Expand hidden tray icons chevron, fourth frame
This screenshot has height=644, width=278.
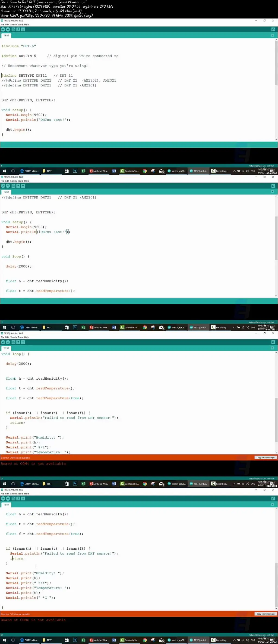point(234,640)
